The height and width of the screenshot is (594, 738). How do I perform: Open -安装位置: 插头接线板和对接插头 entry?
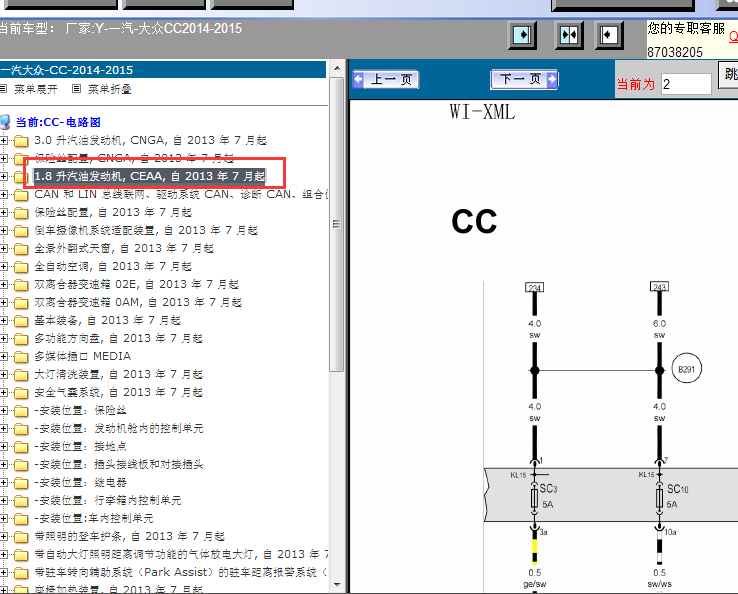click(119, 464)
